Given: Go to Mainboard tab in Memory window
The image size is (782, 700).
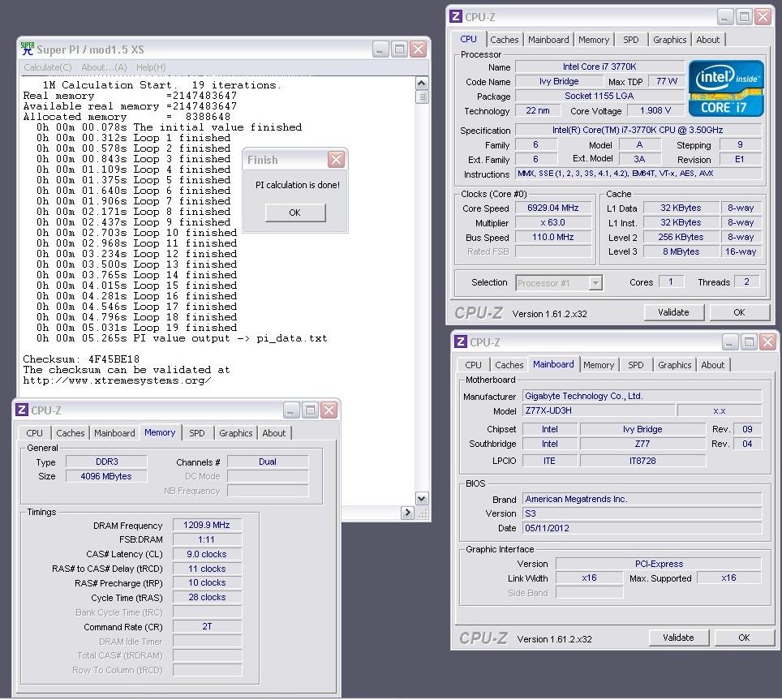Looking at the screenshot, I should click(114, 433).
